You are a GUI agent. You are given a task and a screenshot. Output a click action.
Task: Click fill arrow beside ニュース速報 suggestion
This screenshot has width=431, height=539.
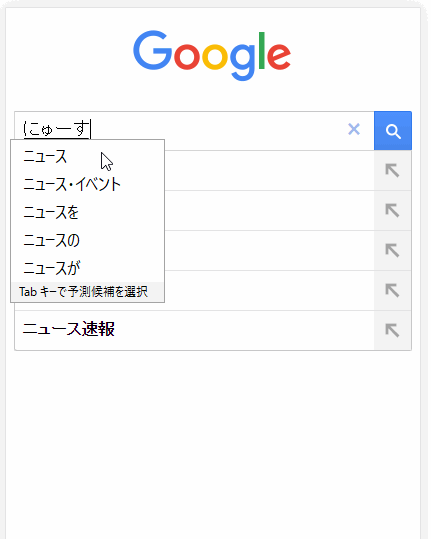click(x=392, y=330)
